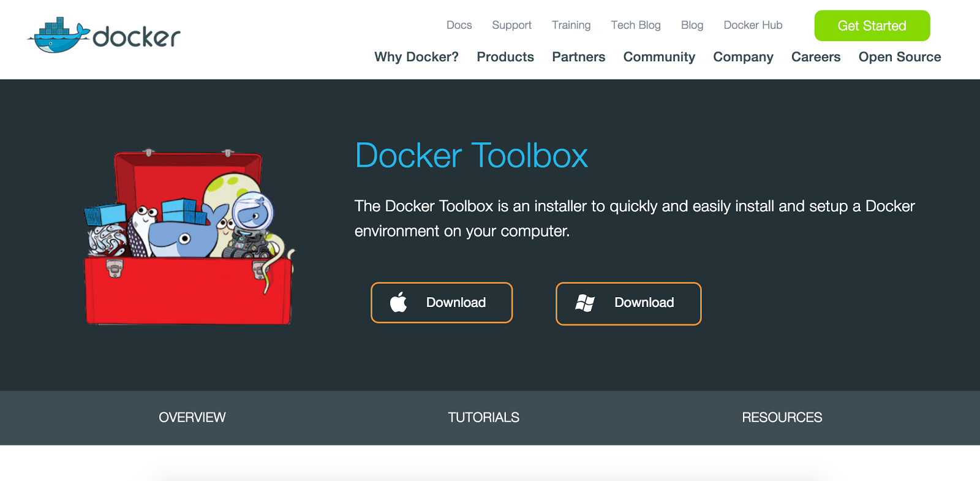980x481 pixels.
Task: Open the Open Source menu item
Action: pyautogui.click(x=900, y=57)
